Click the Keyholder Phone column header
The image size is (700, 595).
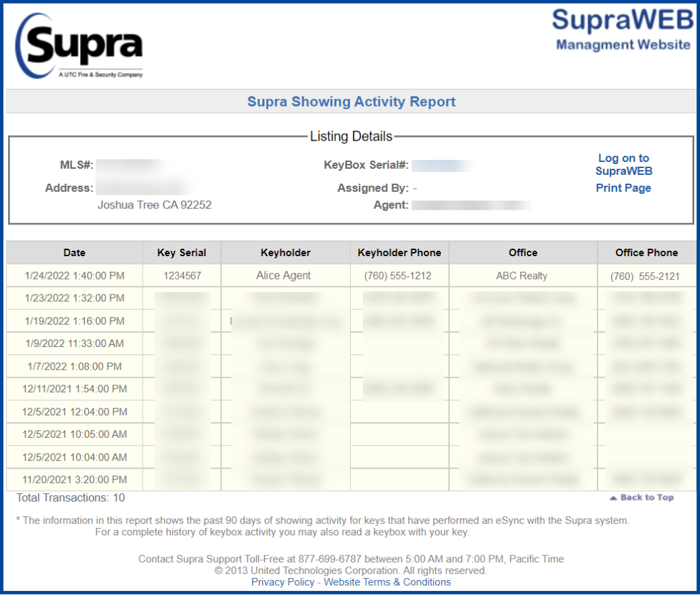(399, 252)
